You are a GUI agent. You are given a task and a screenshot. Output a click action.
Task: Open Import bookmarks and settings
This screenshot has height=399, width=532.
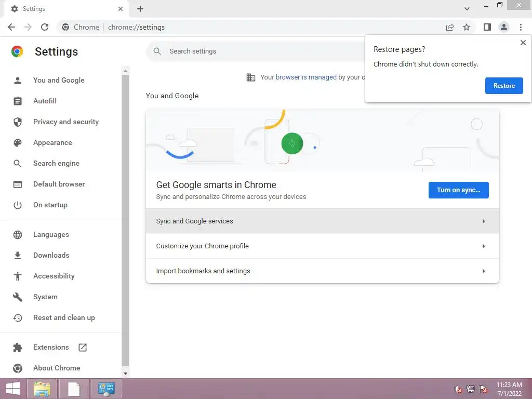pos(322,271)
